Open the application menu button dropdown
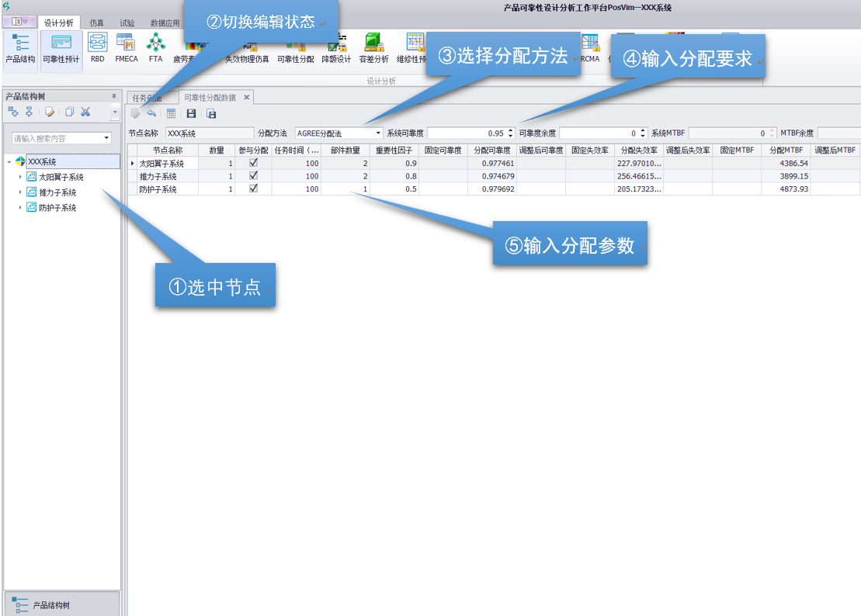Screen dimensions: 861x616 click(19, 22)
